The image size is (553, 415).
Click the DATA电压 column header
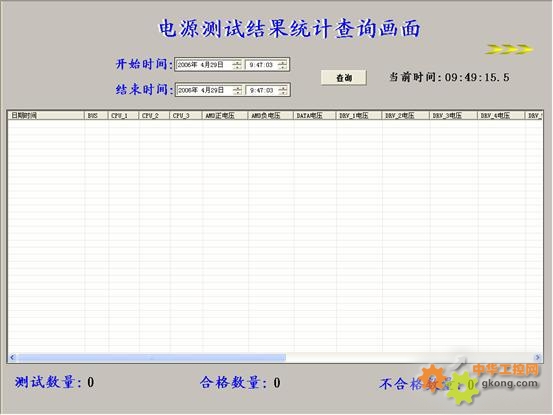tap(315, 115)
